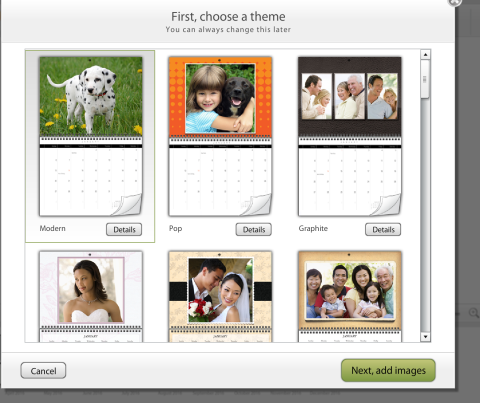Screen dimensions: 480x403
Task: Click the magnifier zoom icon behind dialog
Action: (x=474, y=313)
